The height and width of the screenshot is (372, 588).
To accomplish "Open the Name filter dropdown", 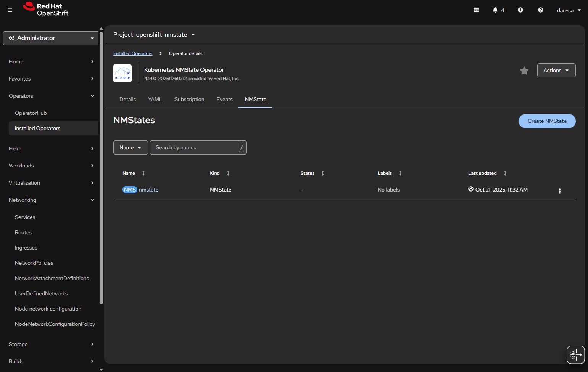I will click(130, 148).
